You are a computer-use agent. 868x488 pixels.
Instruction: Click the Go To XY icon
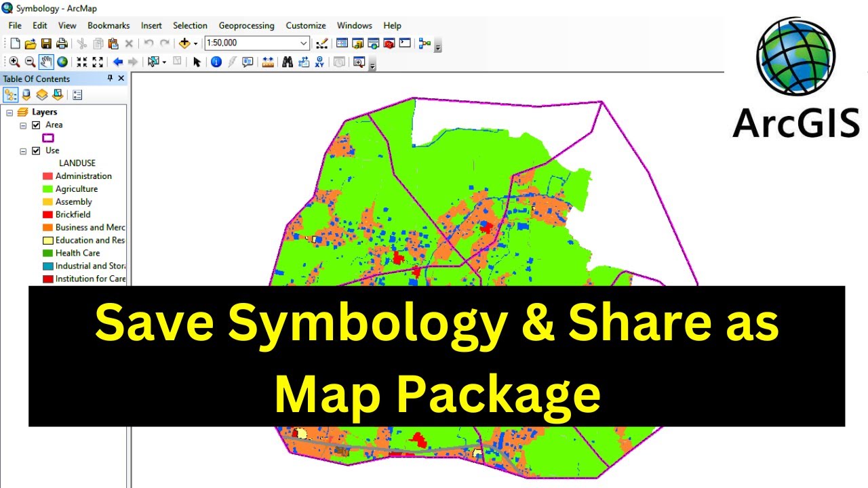tap(319, 62)
